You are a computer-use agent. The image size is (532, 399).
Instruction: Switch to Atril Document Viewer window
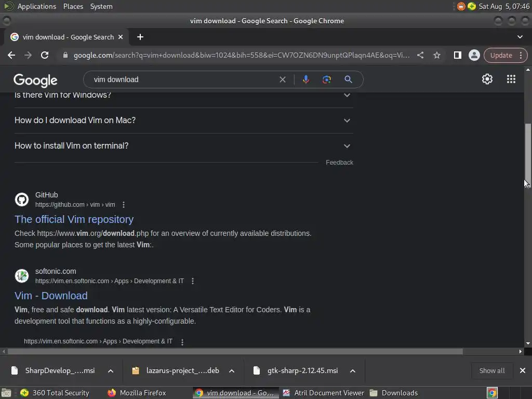[323, 393]
